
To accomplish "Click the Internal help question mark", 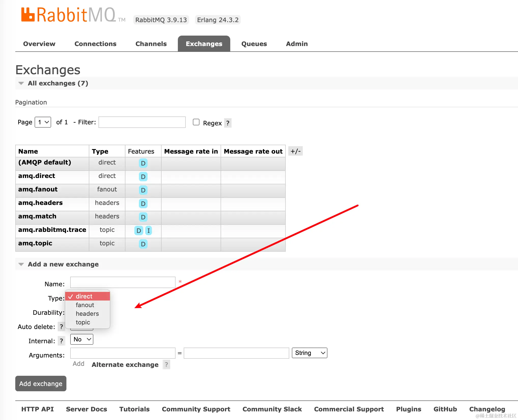I will [x=61, y=341].
